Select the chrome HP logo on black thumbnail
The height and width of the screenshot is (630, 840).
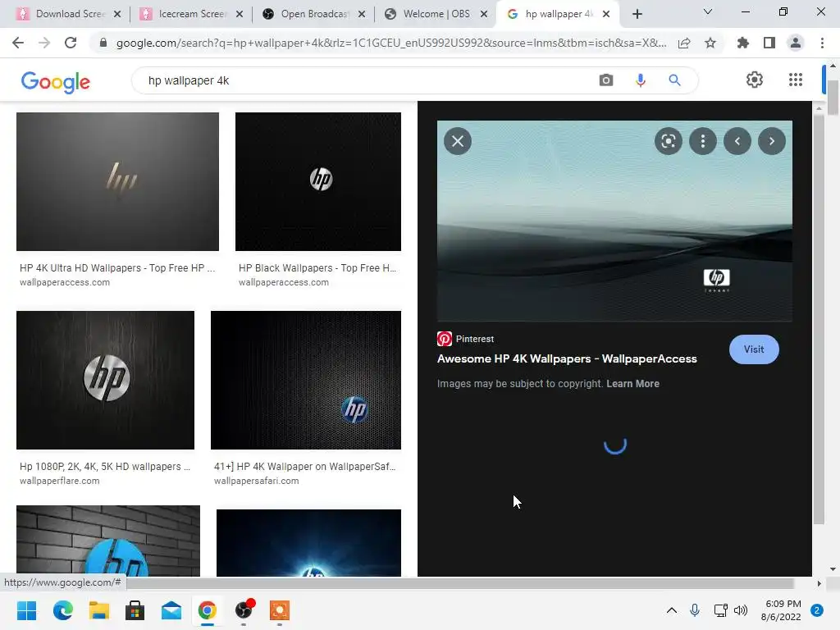tap(317, 181)
